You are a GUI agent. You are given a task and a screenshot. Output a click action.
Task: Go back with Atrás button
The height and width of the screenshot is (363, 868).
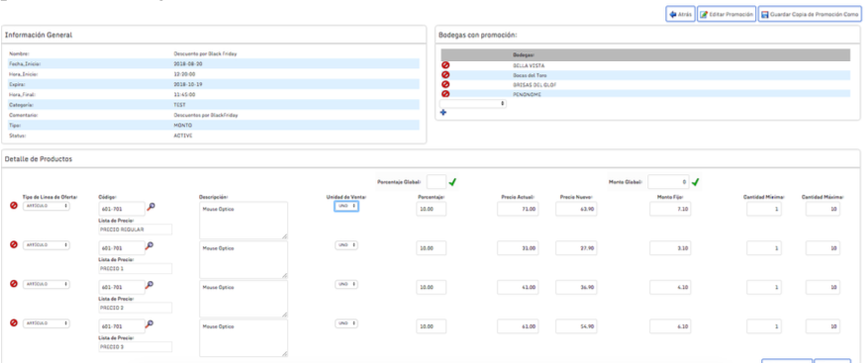click(680, 15)
